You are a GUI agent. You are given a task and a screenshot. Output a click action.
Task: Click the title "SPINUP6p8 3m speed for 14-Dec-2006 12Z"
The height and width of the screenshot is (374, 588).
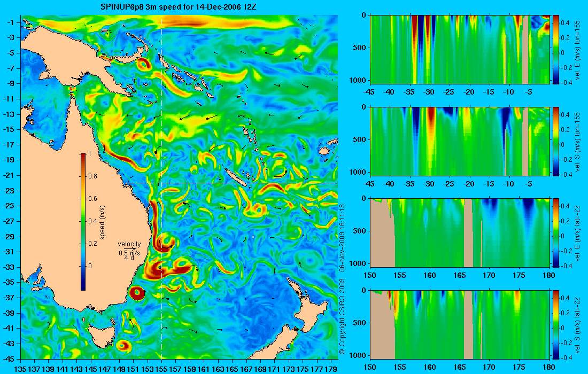click(x=178, y=7)
